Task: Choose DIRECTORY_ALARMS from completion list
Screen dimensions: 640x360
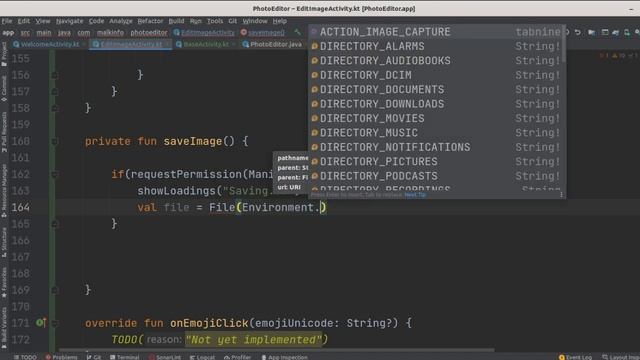Action: [436, 46]
